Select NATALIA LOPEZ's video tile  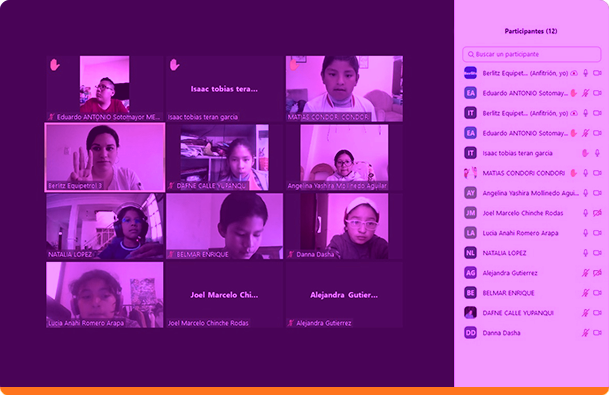pos(105,226)
